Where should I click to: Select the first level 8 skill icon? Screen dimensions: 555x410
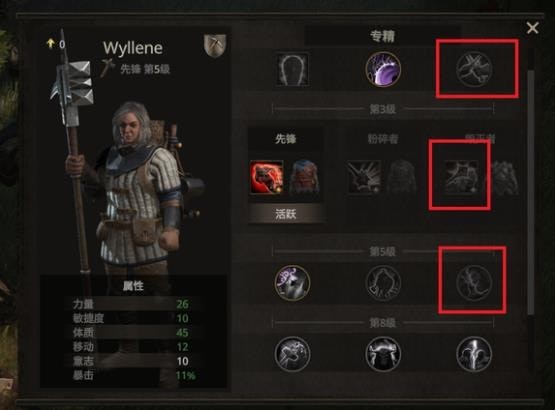[x=292, y=354]
